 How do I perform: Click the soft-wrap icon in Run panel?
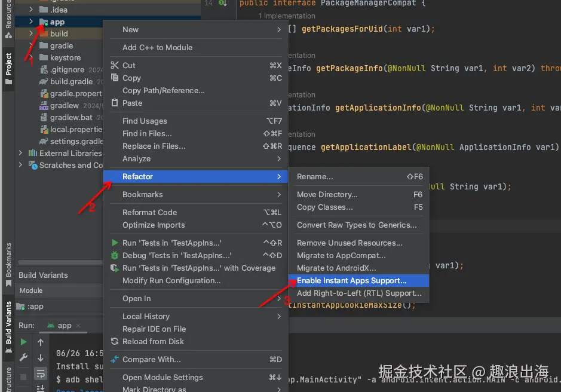(41, 373)
